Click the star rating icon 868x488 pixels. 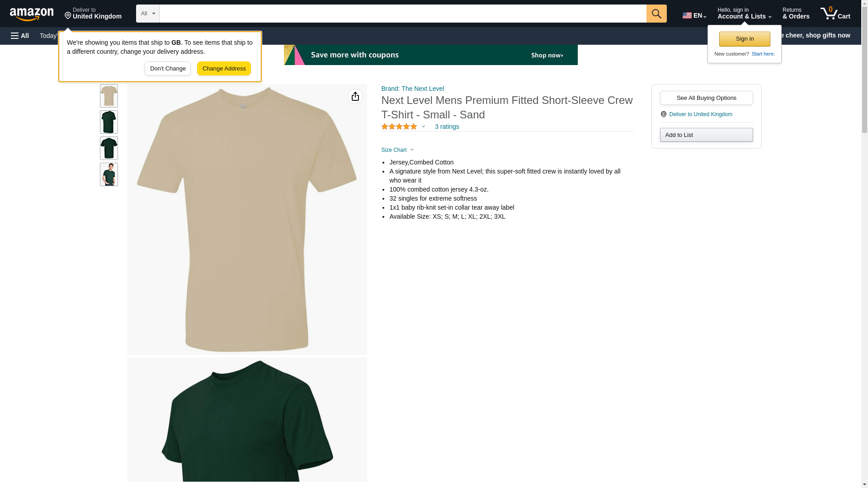coord(399,127)
